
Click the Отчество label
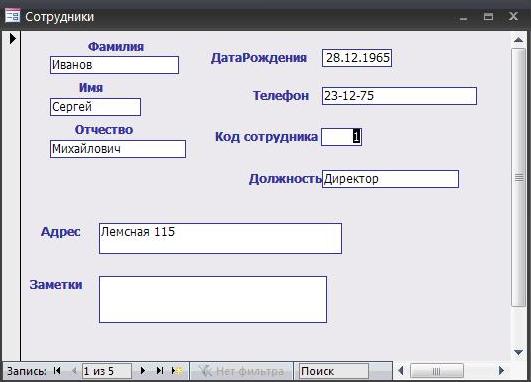tap(104, 130)
